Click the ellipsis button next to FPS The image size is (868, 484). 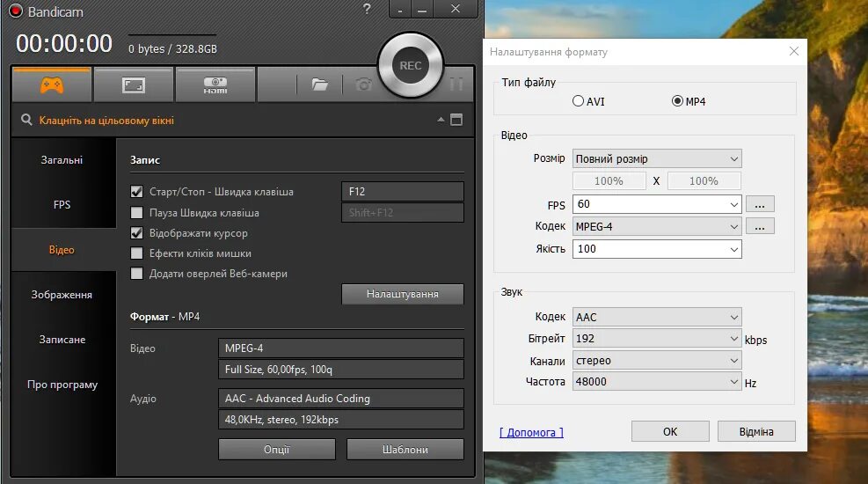tap(760, 204)
